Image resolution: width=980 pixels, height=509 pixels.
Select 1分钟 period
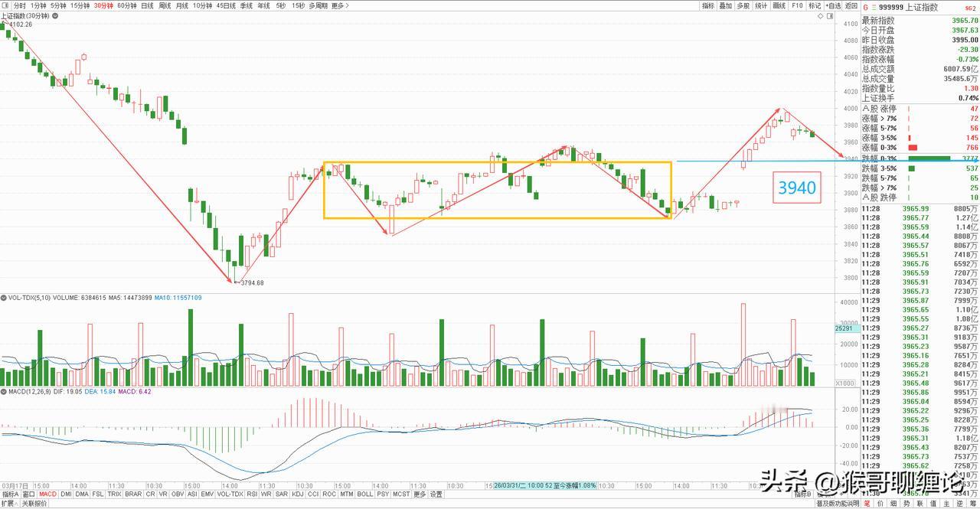coord(38,5)
